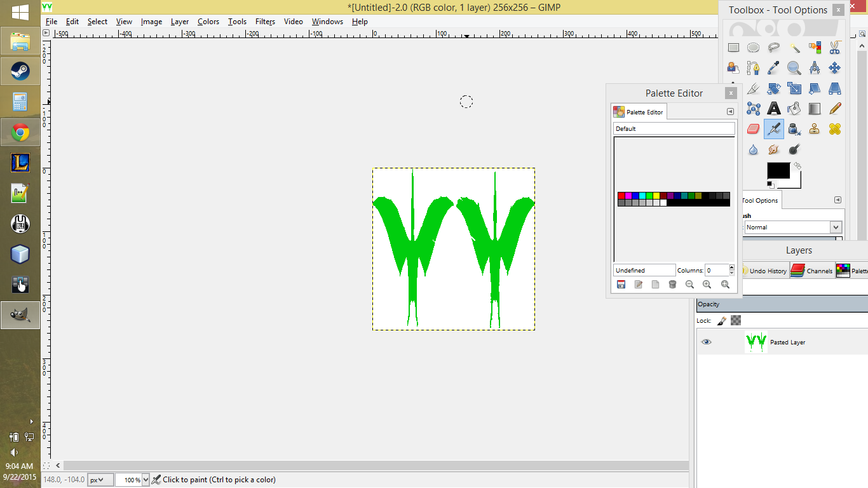
Task: Select the Palette Editor tab
Action: [x=639, y=112]
